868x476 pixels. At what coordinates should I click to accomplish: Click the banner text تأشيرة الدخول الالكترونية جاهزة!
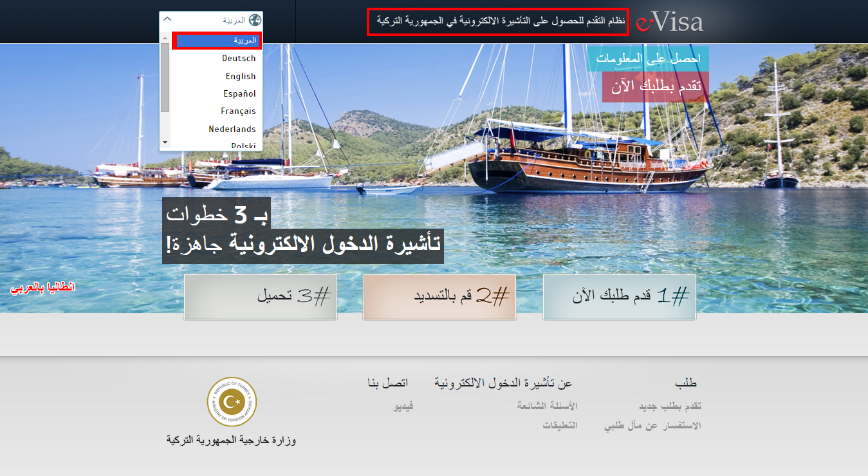pyautogui.click(x=302, y=245)
